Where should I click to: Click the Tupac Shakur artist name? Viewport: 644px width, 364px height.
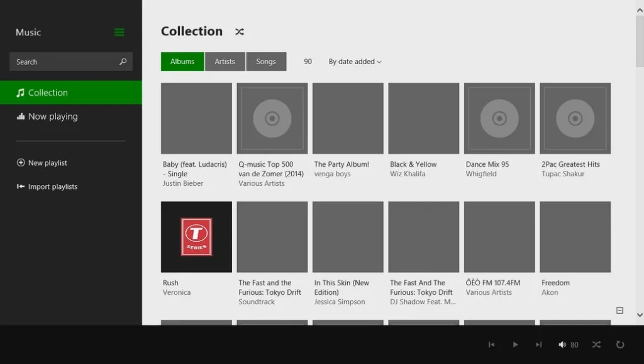563,174
